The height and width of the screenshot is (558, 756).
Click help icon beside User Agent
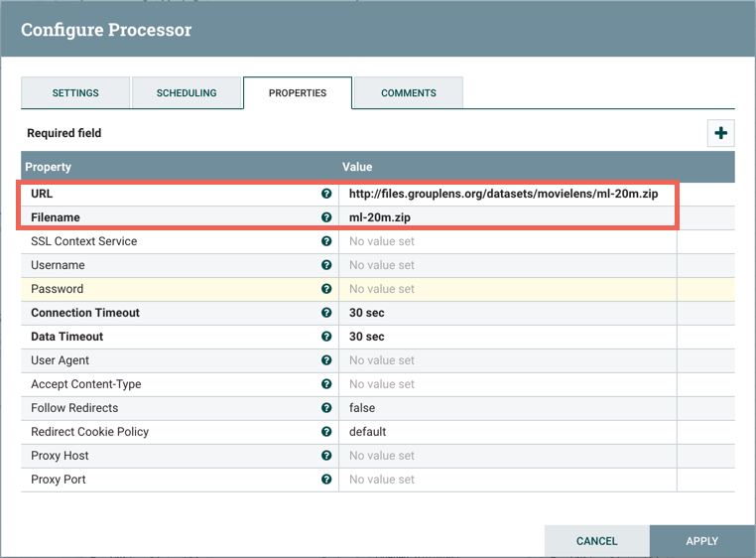(326, 360)
